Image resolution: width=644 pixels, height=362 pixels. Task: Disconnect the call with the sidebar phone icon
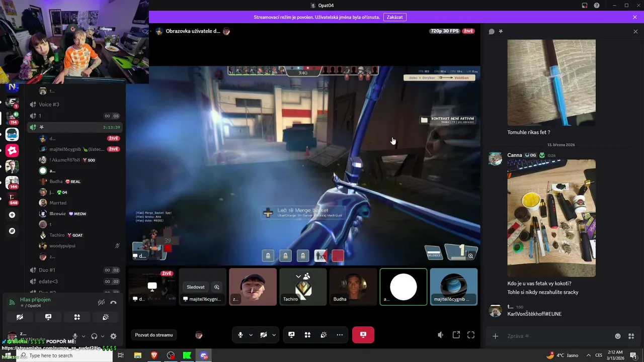pyautogui.click(x=114, y=302)
